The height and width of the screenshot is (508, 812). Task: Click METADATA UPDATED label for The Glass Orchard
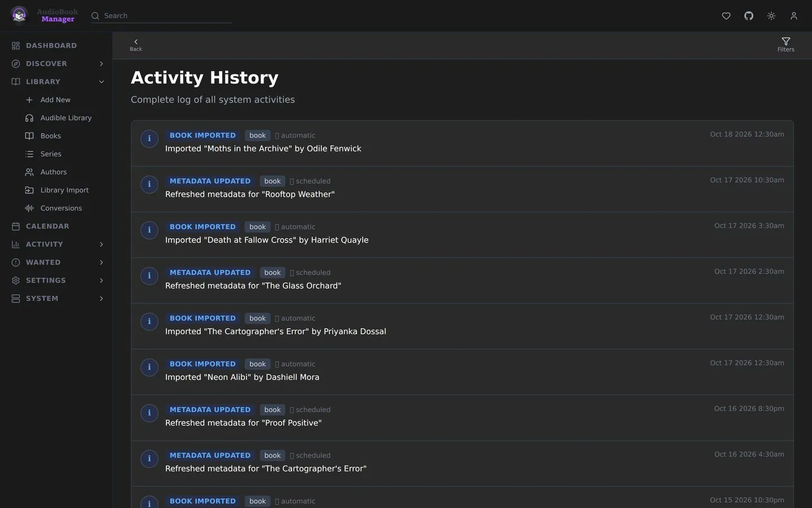click(x=210, y=273)
